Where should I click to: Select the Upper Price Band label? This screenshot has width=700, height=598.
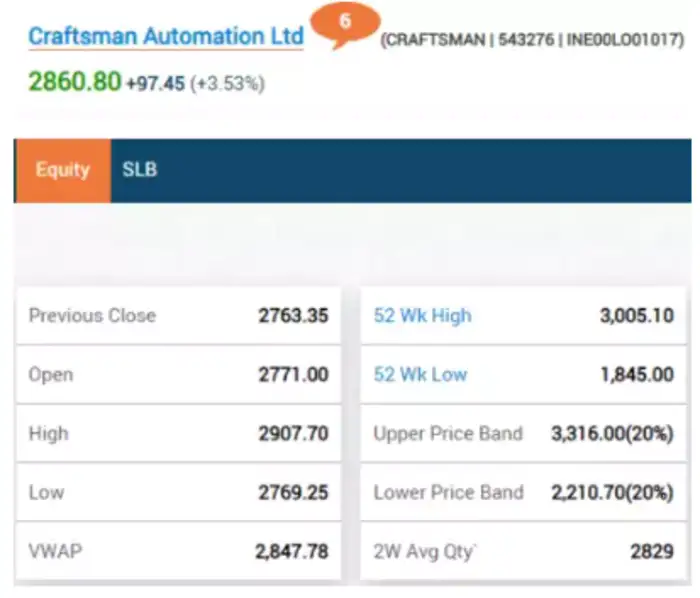click(448, 434)
